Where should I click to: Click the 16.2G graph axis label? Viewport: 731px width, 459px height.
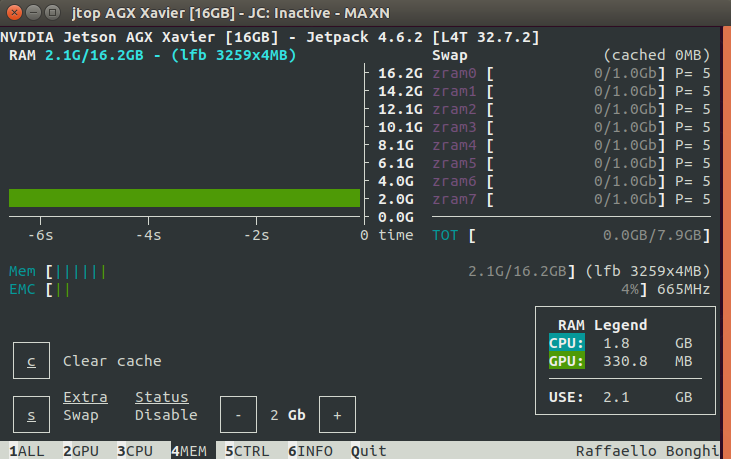400,73
